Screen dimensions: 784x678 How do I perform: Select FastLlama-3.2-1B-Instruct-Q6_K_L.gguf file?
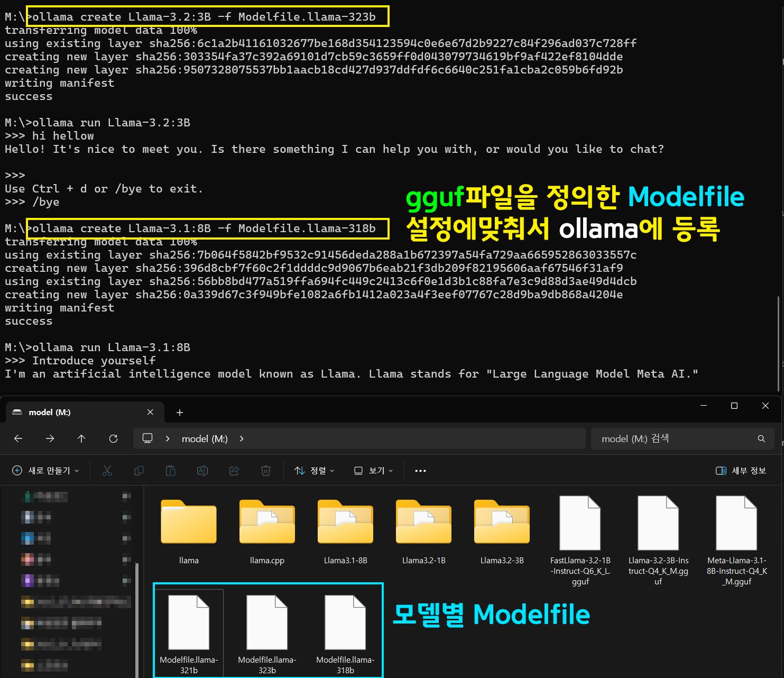click(580, 540)
